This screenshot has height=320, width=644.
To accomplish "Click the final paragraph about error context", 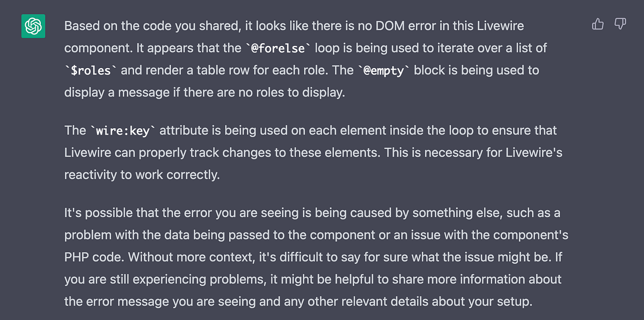I will tap(311, 257).
